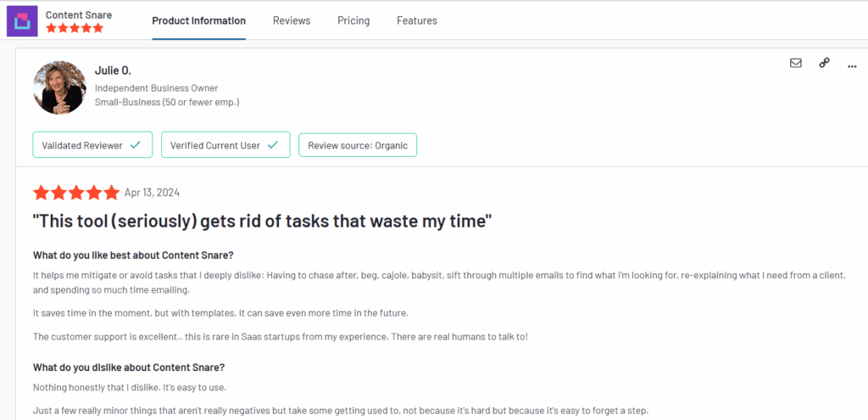Click the Independent Business Owner text
Image resolution: width=868 pixels, height=420 pixels.
[157, 88]
